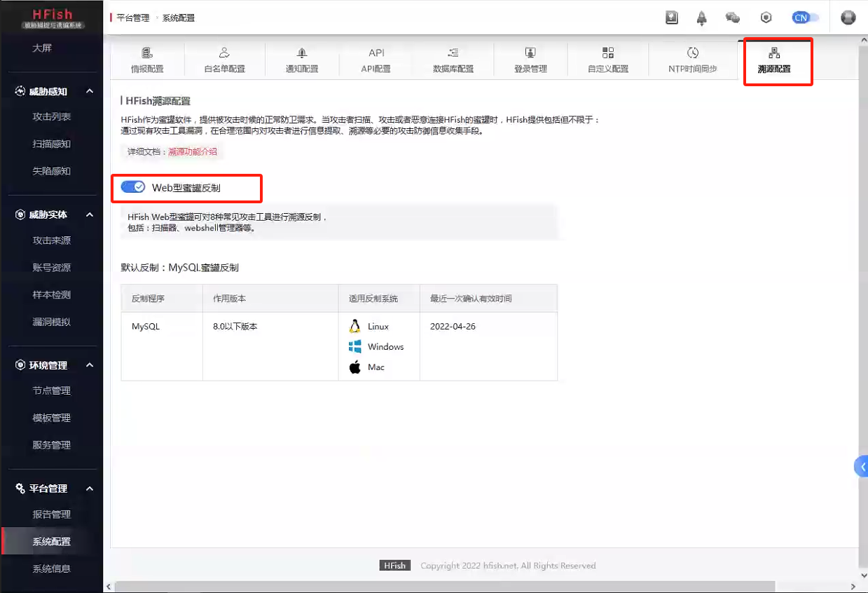This screenshot has width=868, height=593.
Task: Toggle the CN language switch
Action: click(x=805, y=18)
